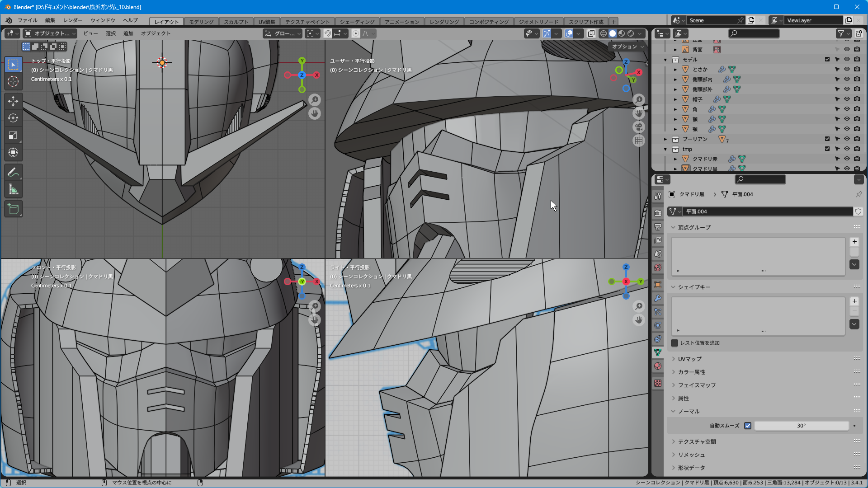Expand the 'UVマップ' panel

pyautogui.click(x=689, y=359)
